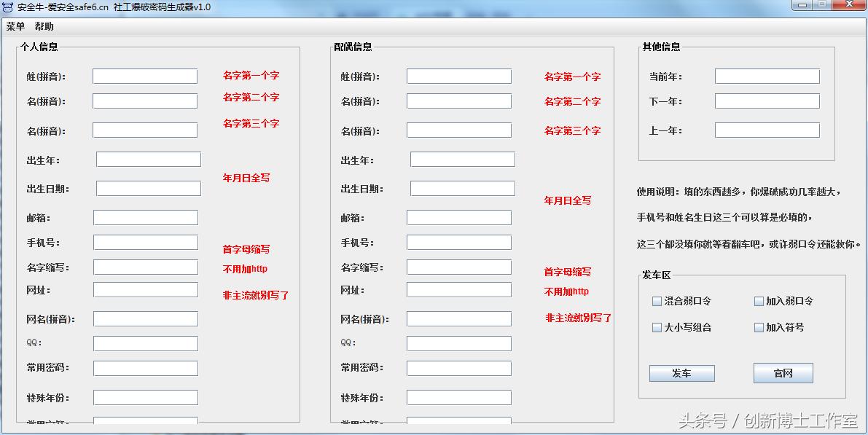Click 特殊年份 field under 个人信息
Image resolution: width=868 pixels, height=435 pixels.
tap(144, 397)
